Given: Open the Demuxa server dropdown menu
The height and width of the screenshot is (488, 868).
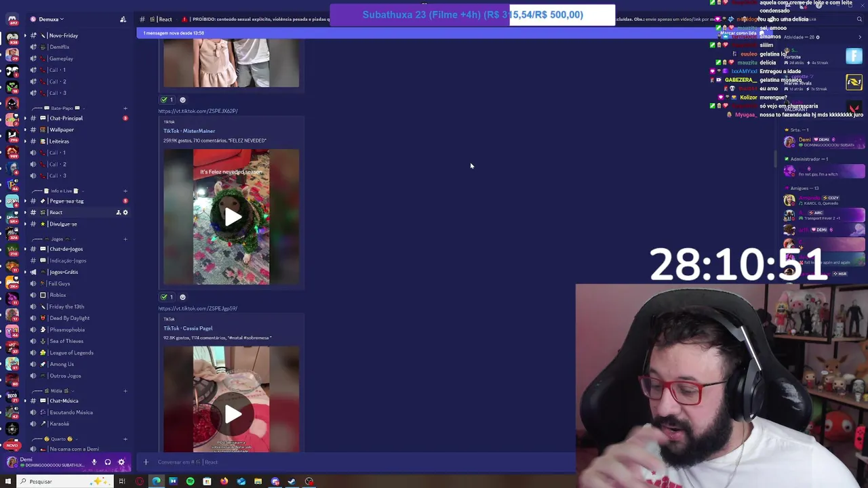Looking at the screenshot, I should point(47,19).
